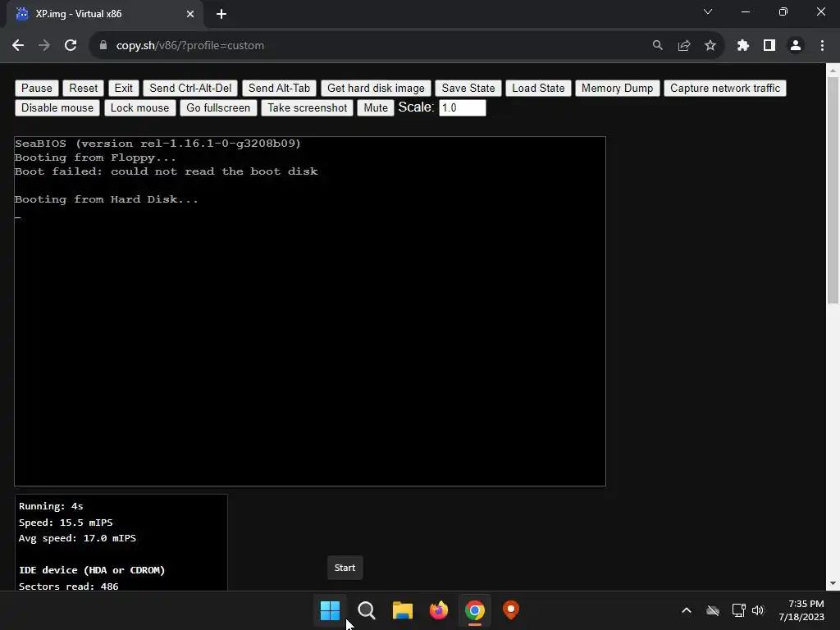Open the Chrome profile avatar
The image size is (840, 630).
pyautogui.click(x=796, y=46)
